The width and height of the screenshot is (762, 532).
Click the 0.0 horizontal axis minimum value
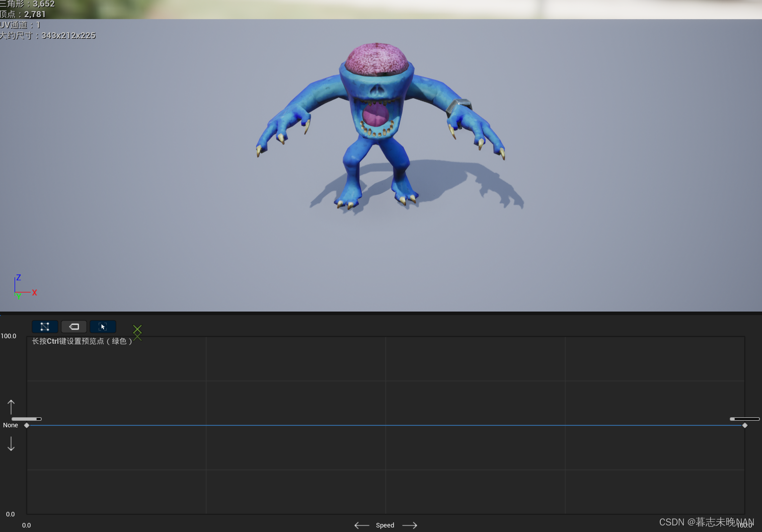[27, 525]
